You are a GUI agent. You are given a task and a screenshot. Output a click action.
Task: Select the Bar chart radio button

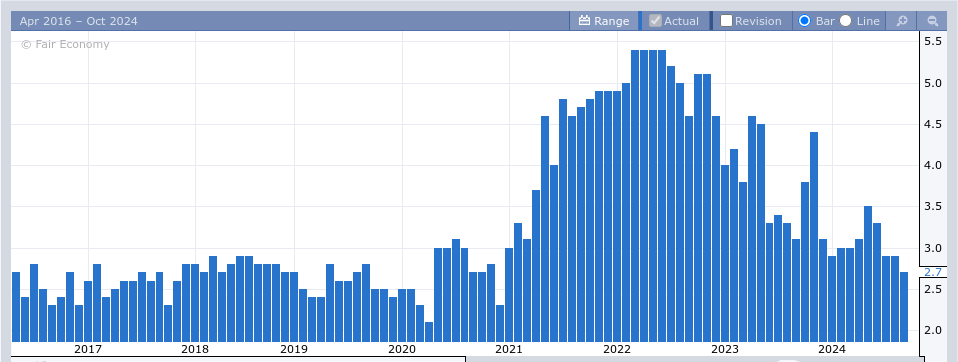coord(805,21)
